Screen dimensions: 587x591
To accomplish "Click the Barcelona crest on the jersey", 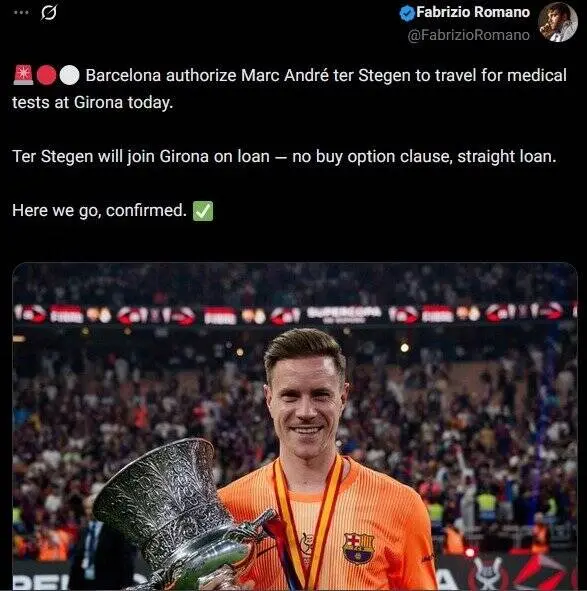I will coord(358,548).
